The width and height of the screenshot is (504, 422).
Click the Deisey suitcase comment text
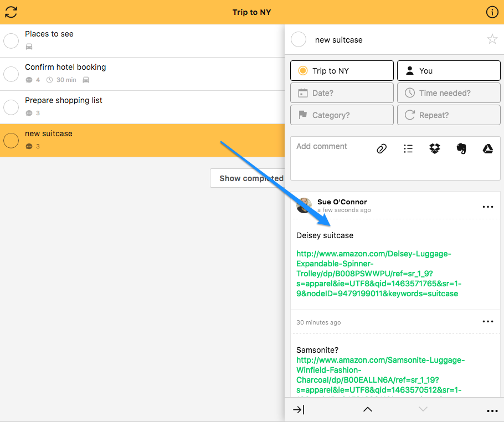pos(325,235)
